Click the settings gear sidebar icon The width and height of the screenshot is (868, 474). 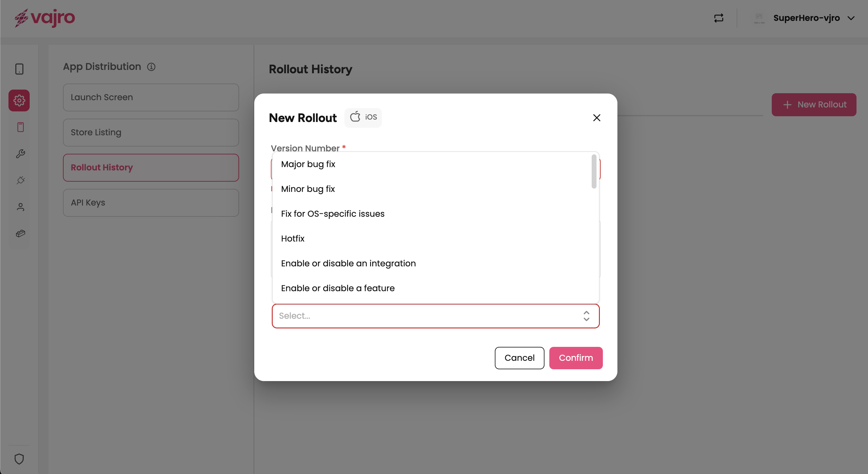19,100
